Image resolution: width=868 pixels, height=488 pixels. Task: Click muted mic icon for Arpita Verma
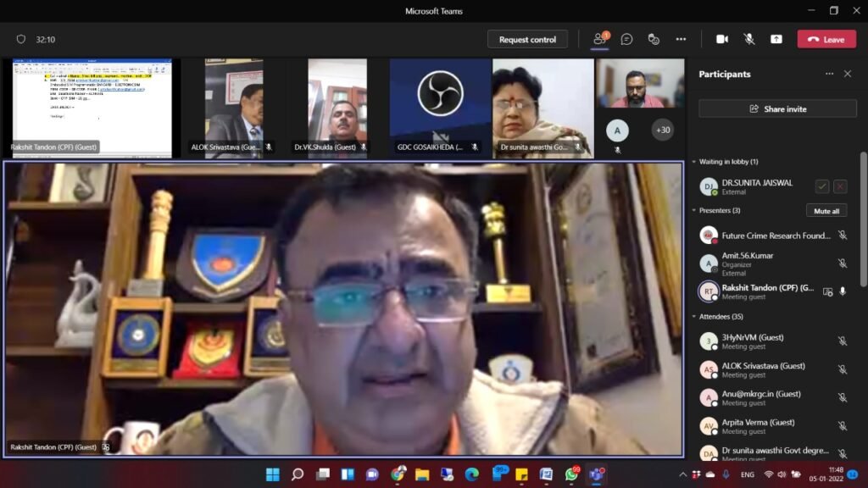[843, 426]
